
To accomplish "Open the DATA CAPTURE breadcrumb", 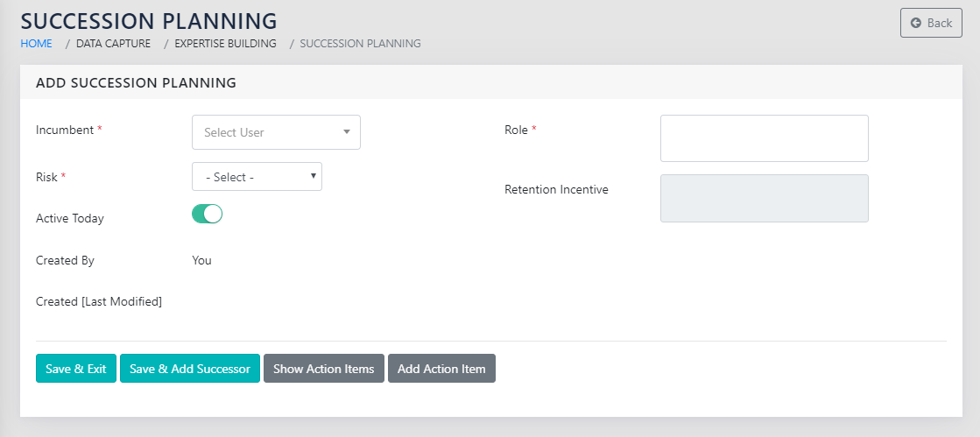I will coord(113,43).
